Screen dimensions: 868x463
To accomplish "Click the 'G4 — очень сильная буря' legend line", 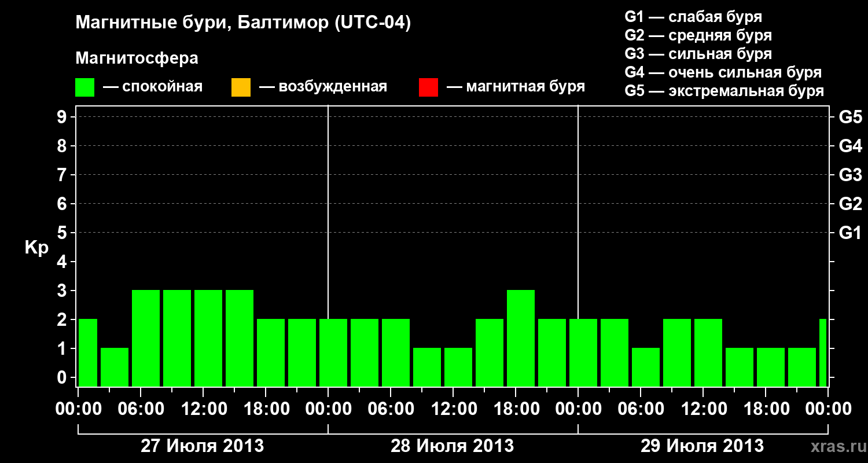I will click(x=723, y=72).
